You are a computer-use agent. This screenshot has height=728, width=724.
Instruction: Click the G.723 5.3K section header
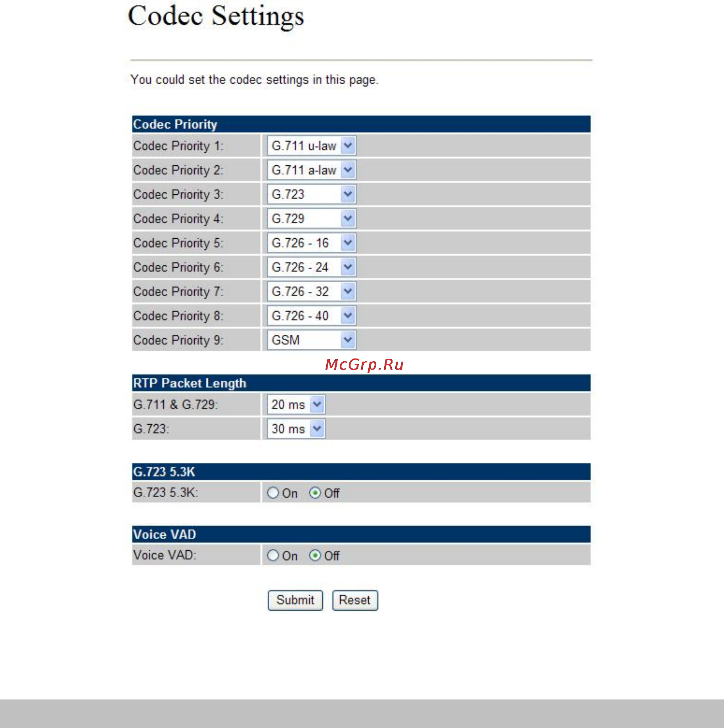point(361,472)
